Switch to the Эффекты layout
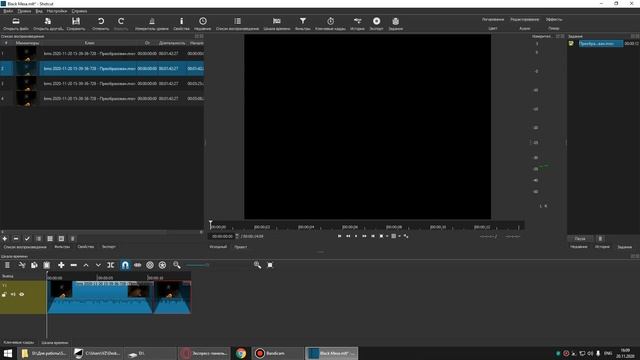The height and width of the screenshot is (360, 640). pos(554,20)
